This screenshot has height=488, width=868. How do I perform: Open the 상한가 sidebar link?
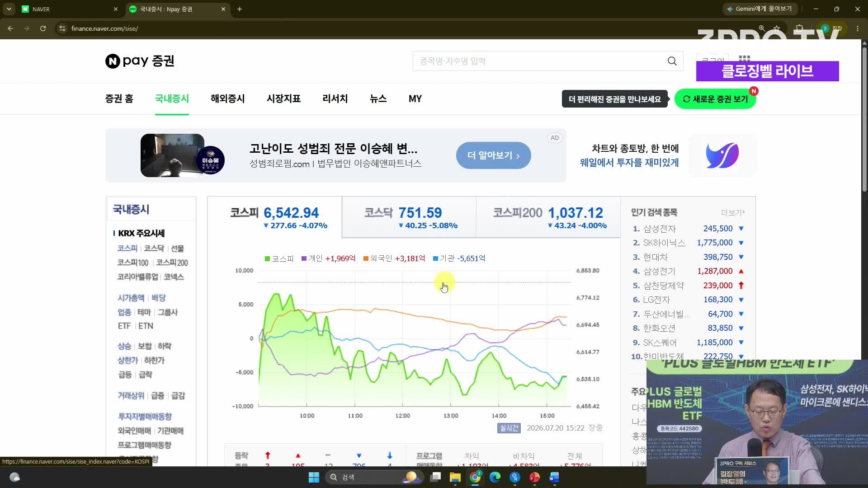pyautogui.click(x=128, y=361)
